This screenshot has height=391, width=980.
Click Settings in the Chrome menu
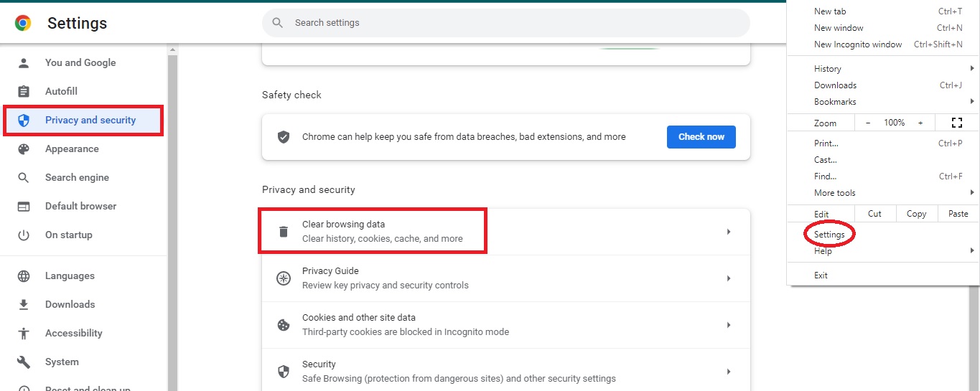click(x=829, y=235)
